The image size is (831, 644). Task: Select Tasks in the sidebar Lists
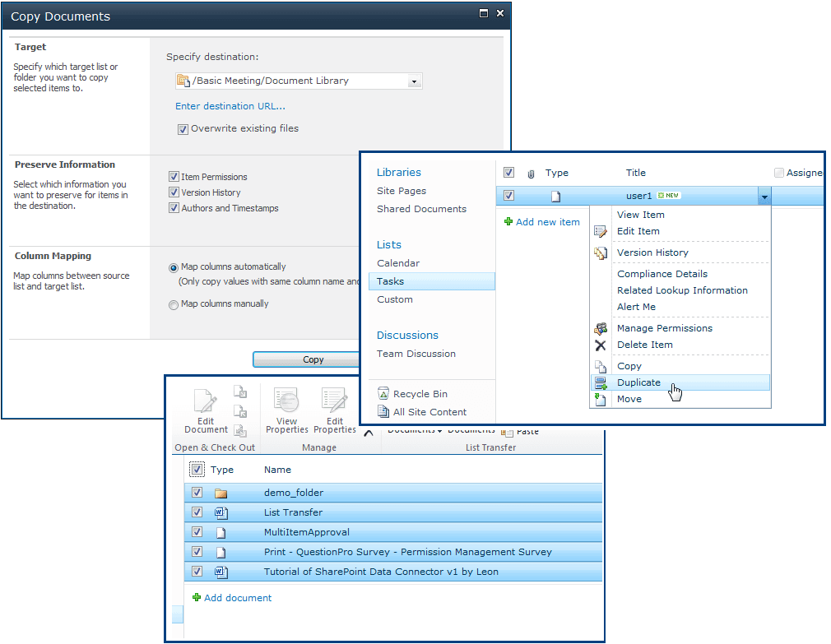431,282
